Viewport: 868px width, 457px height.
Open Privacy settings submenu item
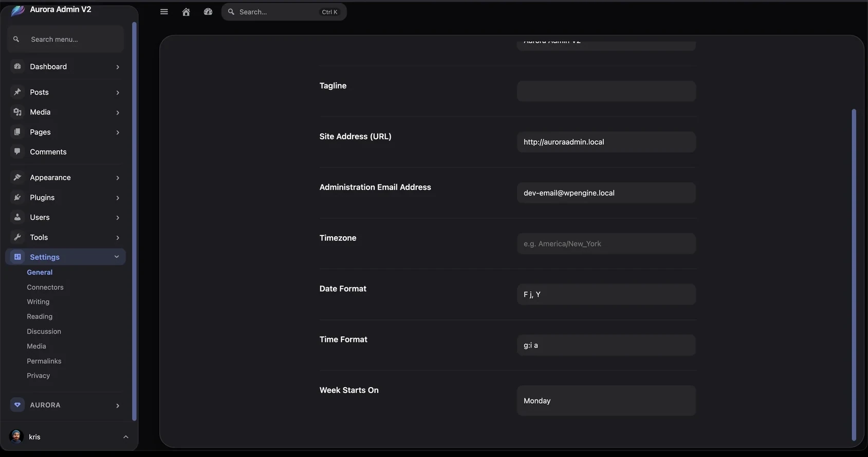tap(39, 375)
